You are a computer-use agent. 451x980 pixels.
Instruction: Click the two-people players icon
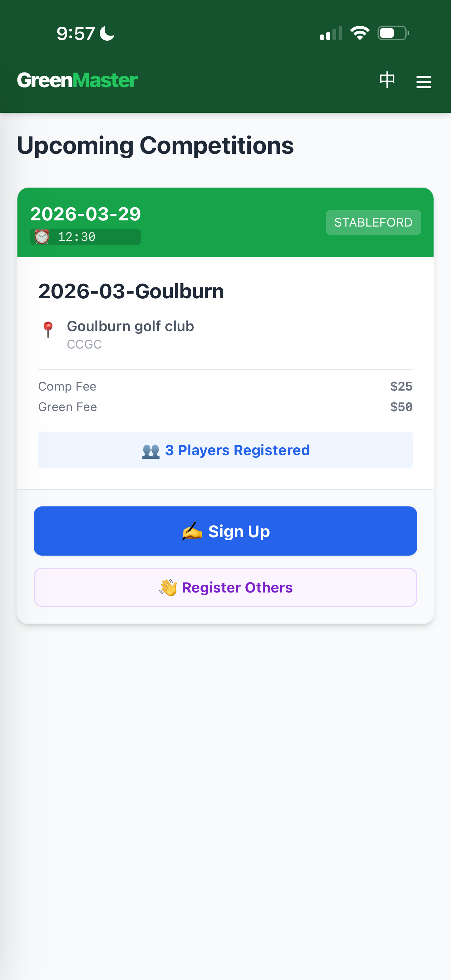coord(151,451)
